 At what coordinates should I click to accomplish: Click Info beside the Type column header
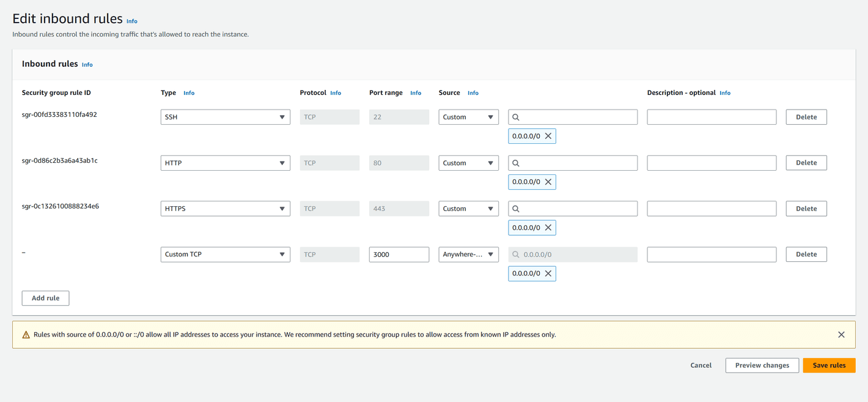pos(189,93)
